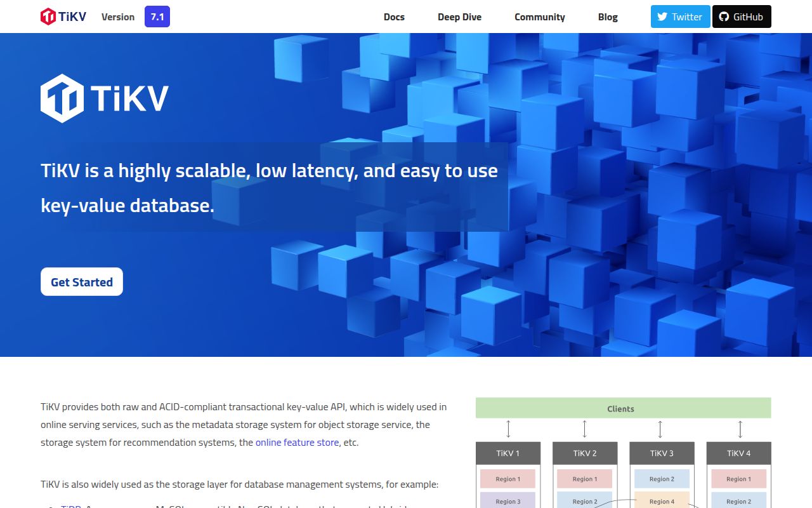Click Region 1 box under TiKV 1
The image size is (812, 508).
(x=507, y=479)
